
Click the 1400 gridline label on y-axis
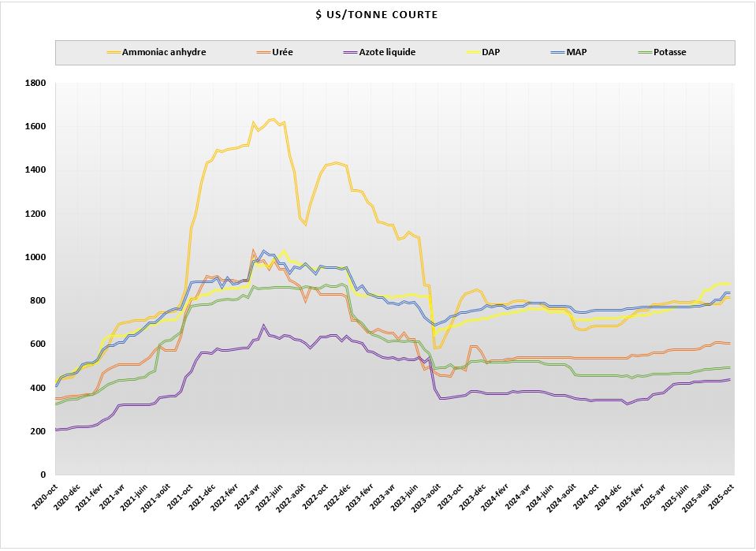[x=35, y=170]
